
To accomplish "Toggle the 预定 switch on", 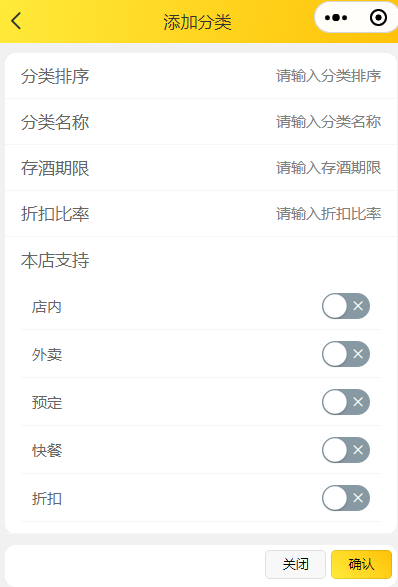I will 346,402.
